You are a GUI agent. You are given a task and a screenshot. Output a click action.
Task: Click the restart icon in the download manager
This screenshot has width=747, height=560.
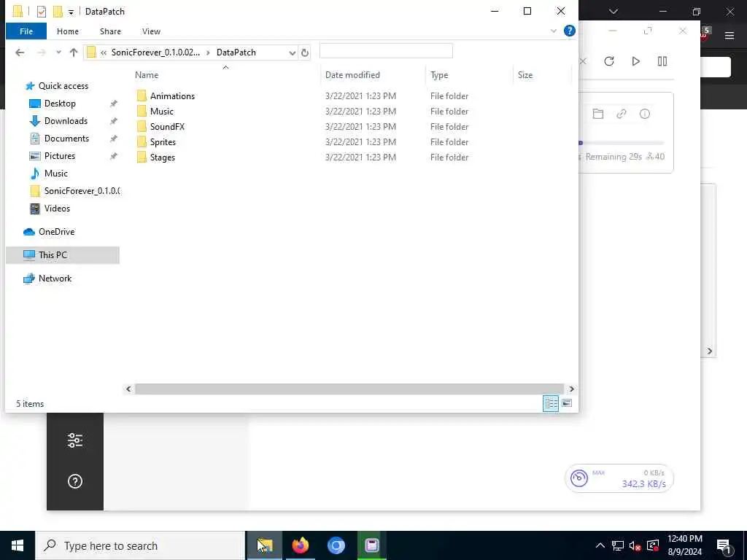tap(609, 61)
